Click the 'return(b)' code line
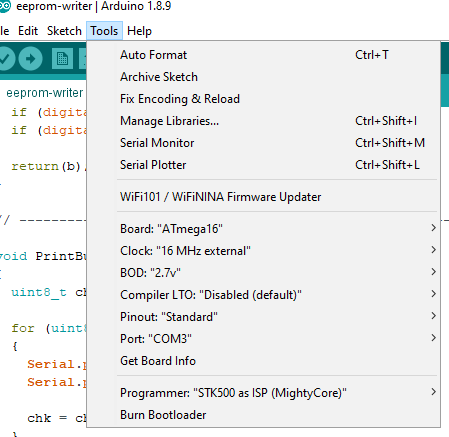Image resolution: width=449 pixels, height=437 pixels. [x=49, y=166]
